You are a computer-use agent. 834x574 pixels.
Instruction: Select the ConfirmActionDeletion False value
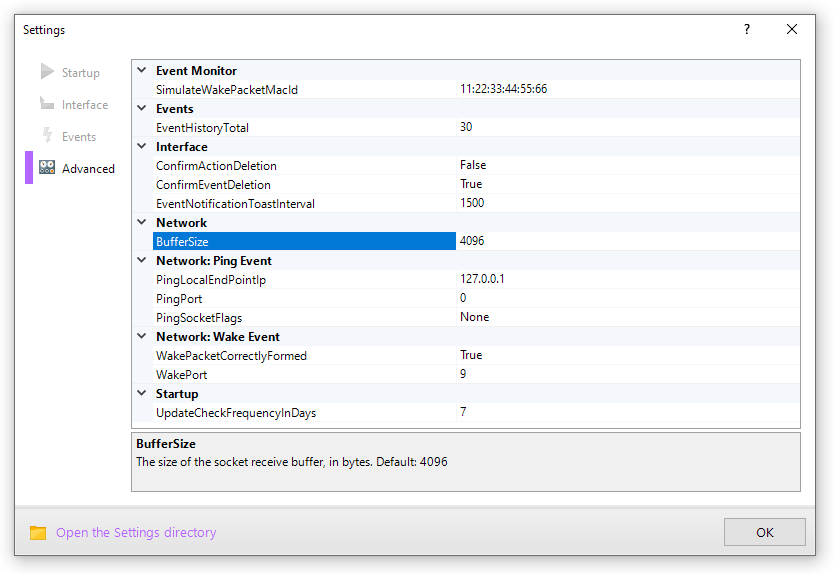pos(473,166)
